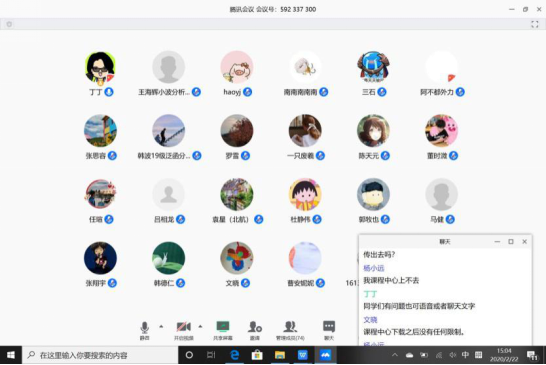Click the microphone icon beside 三石
Image resolution: width=546 pixels, height=365 pixels.
[x=382, y=92]
